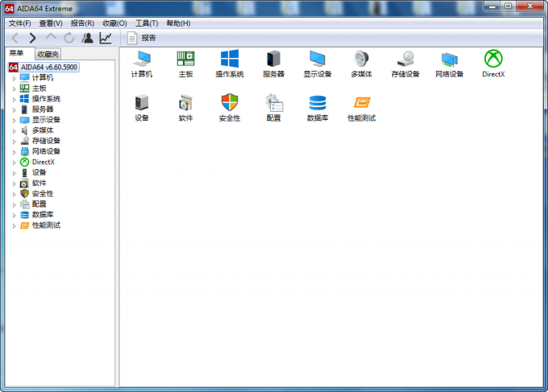Image resolution: width=548 pixels, height=392 pixels.
Task: Click the back arrow toolbar button
Action: [x=15, y=38]
